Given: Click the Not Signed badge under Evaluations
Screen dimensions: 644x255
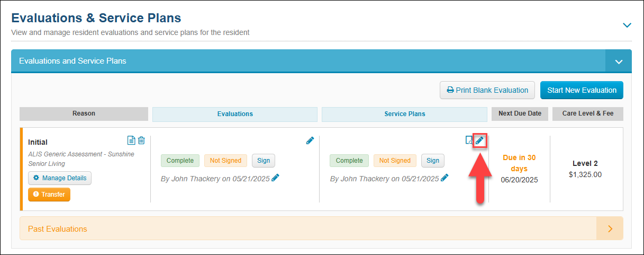Looking at the screenshot, I should click(225, 161).
